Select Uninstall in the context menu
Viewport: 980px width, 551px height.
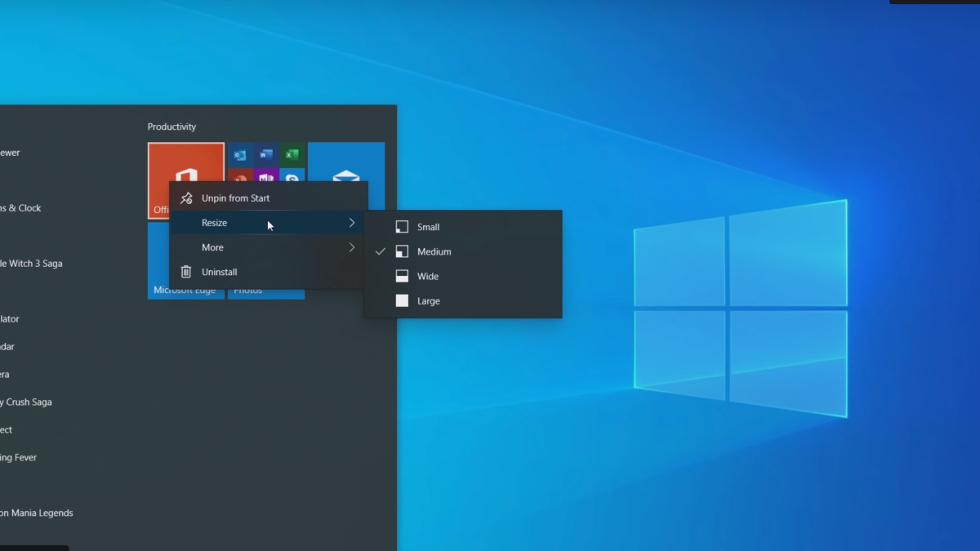coord(269,272)
